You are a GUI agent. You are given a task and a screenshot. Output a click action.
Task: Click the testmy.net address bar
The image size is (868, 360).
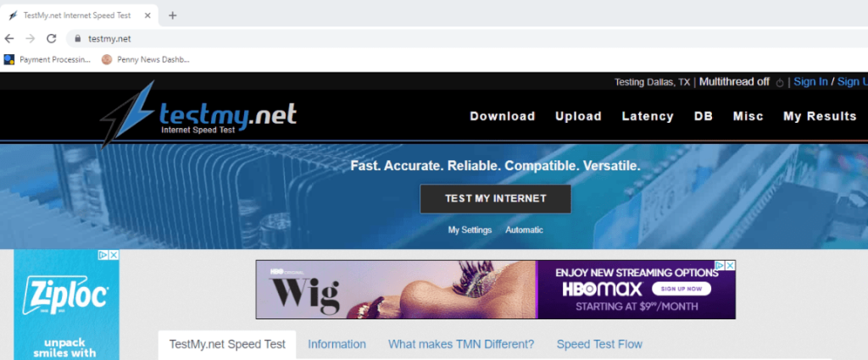[x=467, y=39]
